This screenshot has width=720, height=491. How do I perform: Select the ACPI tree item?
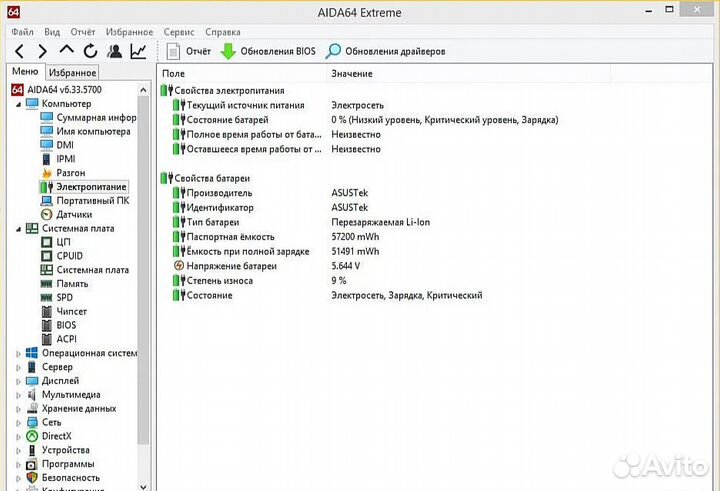59,339
